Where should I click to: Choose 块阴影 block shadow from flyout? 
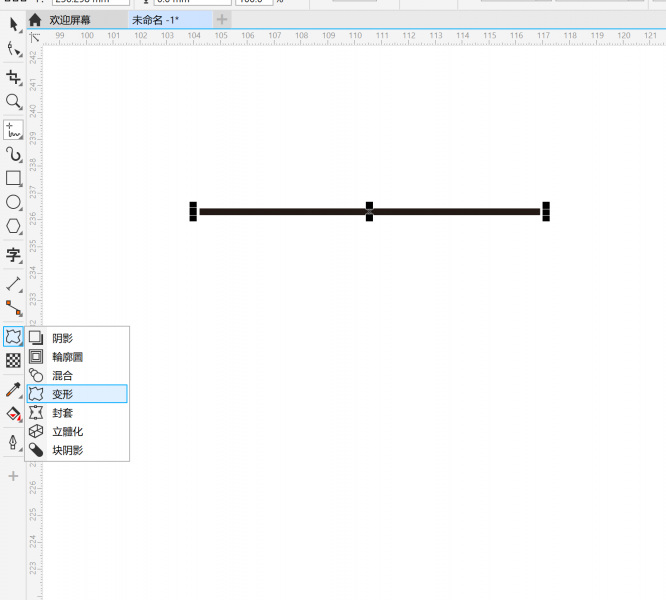pyautogui.click(x=77, y=450)
